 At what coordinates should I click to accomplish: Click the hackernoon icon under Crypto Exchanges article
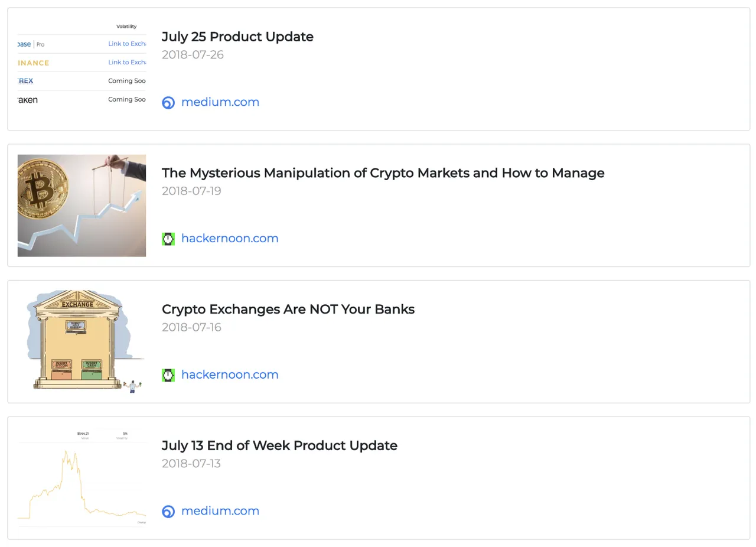click(x=168, y=375)
